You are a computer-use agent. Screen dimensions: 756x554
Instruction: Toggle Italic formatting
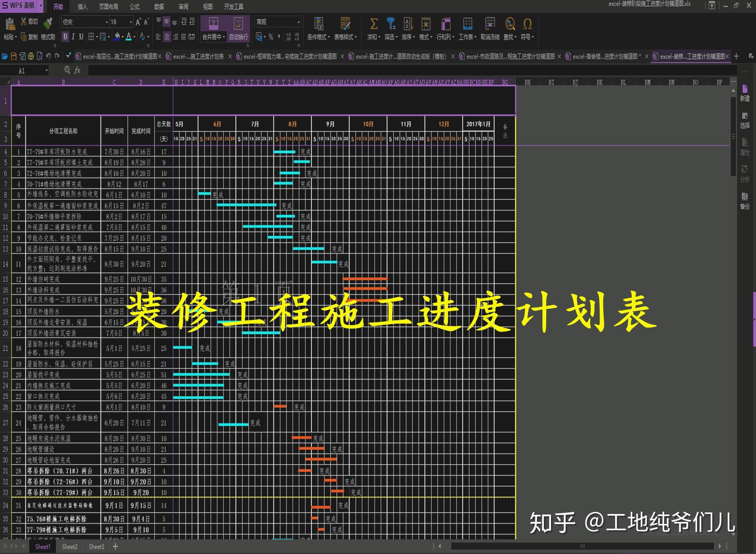73,37
